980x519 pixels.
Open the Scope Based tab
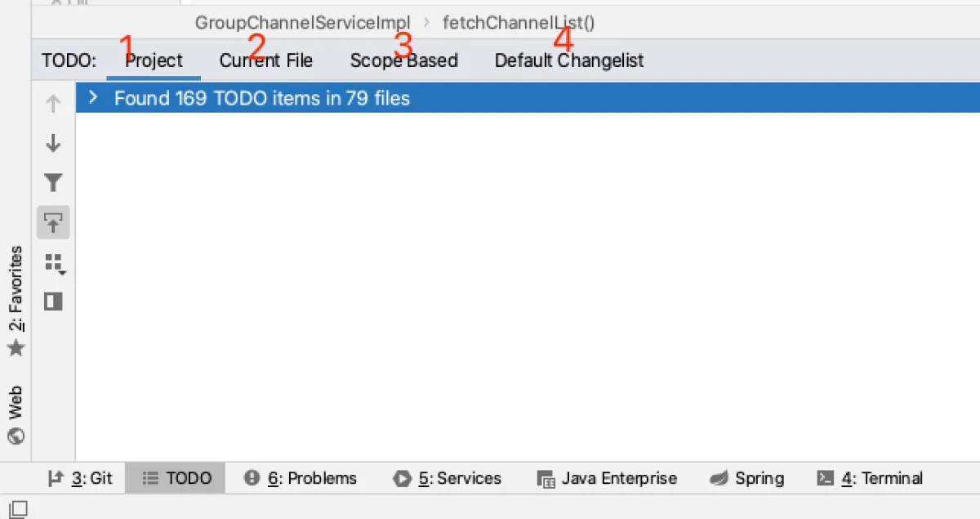tap(403, 60)
